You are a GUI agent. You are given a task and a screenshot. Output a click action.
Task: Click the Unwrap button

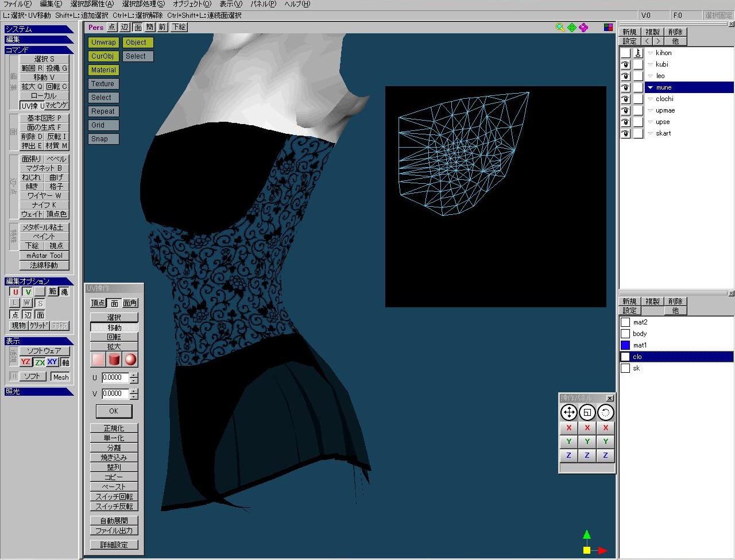coord(103,43)
